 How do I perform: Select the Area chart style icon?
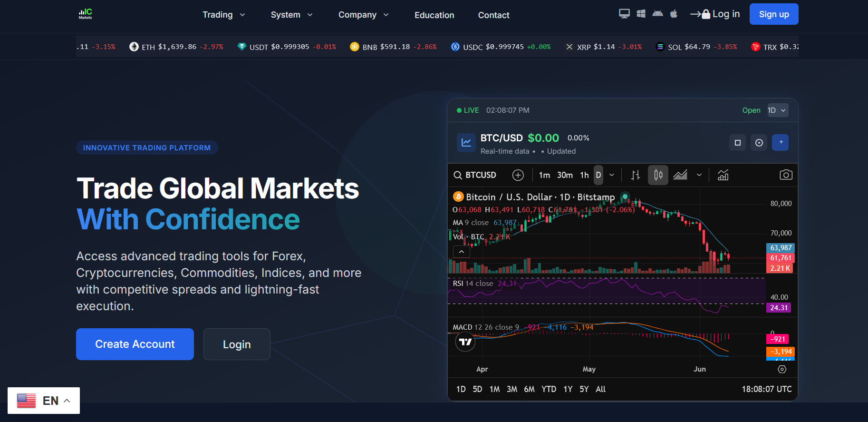[680, 175]
